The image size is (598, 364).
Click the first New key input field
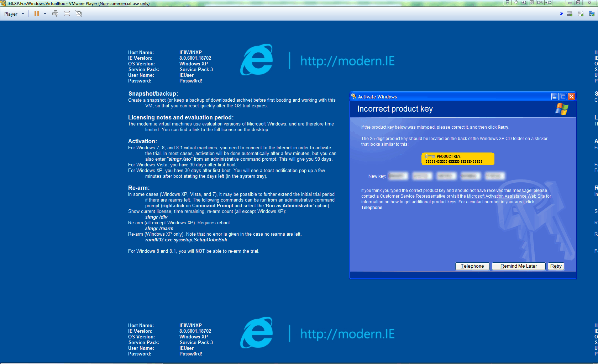(398, 176)
